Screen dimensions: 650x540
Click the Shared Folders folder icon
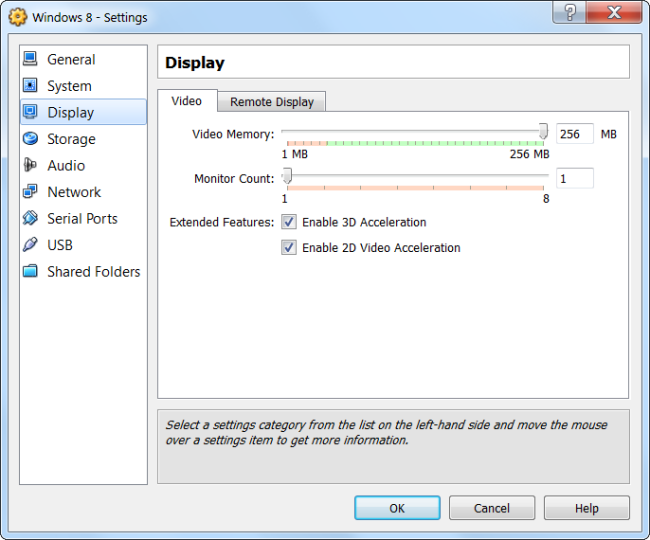click(30, 271)
